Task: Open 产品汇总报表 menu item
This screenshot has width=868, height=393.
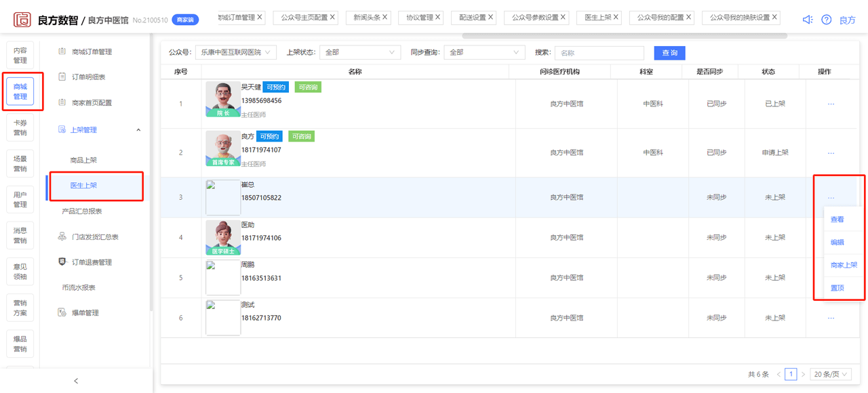Action: point(82,211)
